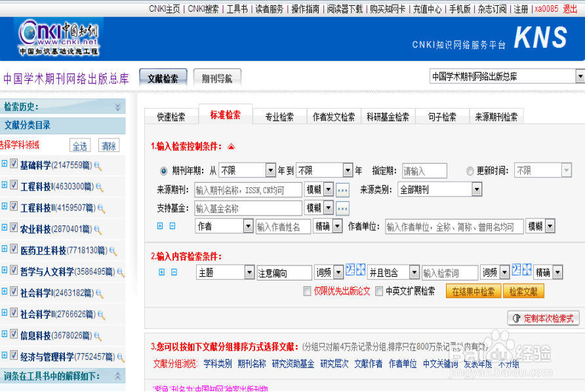Uncheck the 农业科技 category checkbox

pyautogui.click(x=14, y=227)
